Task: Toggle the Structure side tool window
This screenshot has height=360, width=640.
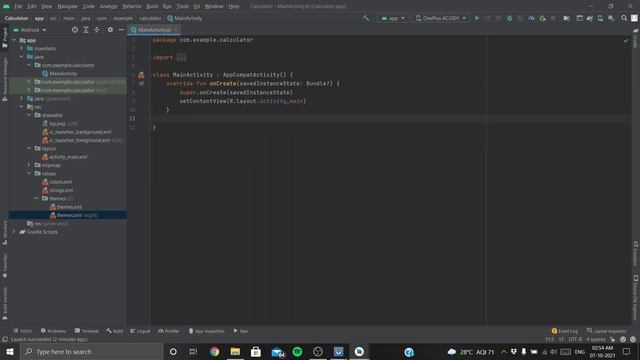Action: (5, 233)
